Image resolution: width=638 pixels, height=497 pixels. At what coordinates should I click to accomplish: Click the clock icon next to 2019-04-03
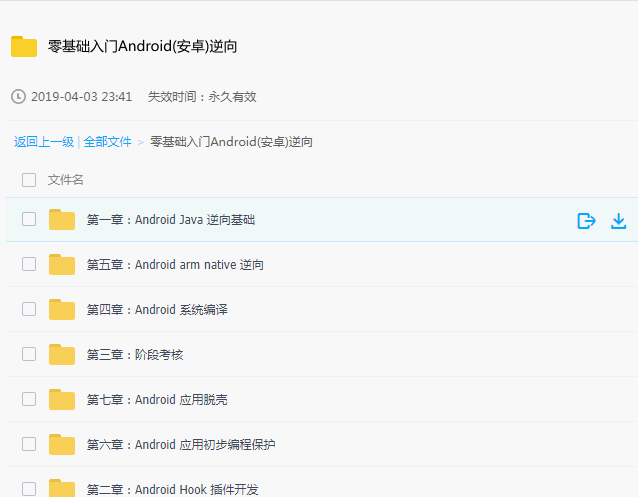coord(18,96)
